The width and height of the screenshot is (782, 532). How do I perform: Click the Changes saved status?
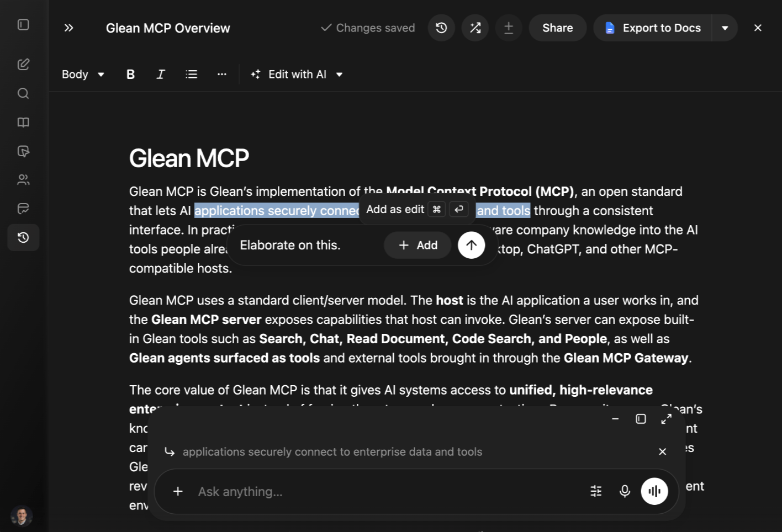point(368,28)
